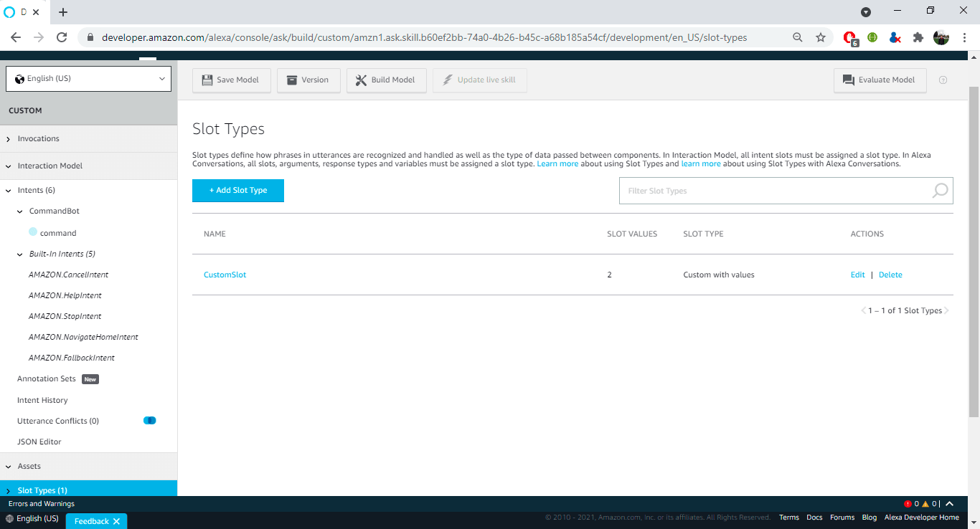Open Annotation Sets
Viewport: 980px width, 529px height.
click(47, 378)
